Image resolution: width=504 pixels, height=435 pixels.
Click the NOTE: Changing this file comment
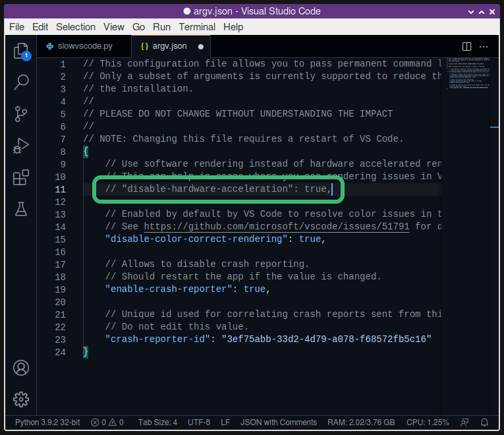(243, 139)
